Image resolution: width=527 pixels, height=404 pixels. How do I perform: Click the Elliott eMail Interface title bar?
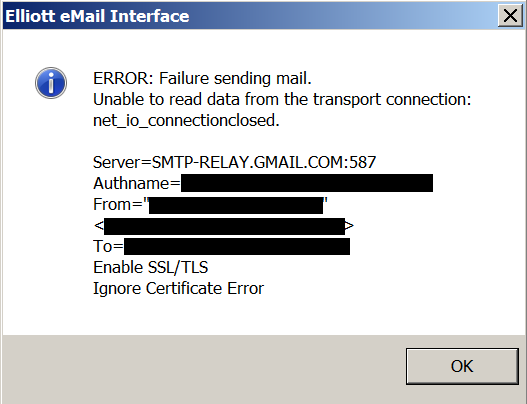pyautogui.click(x=249, y=15)
